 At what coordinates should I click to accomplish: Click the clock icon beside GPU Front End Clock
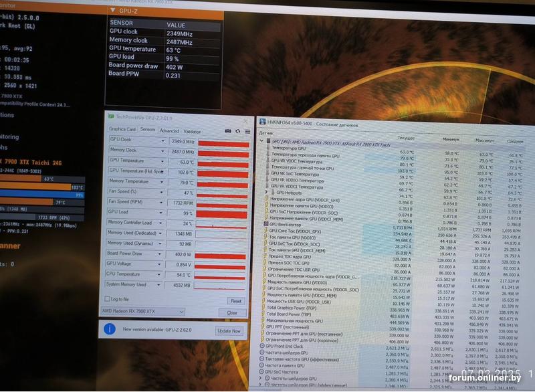tap(262, 346)
